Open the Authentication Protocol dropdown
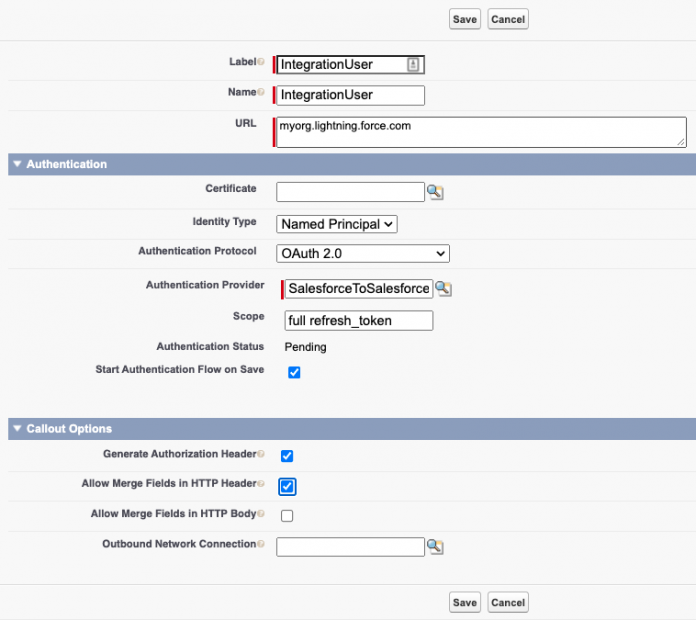Viewport: 696px width, 620px height. 363,254
